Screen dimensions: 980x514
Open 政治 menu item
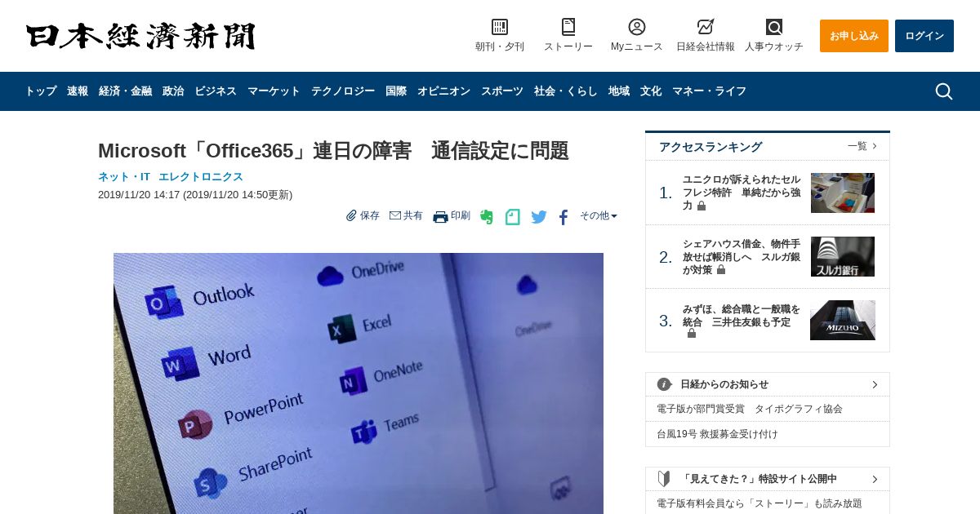point(173,91)
